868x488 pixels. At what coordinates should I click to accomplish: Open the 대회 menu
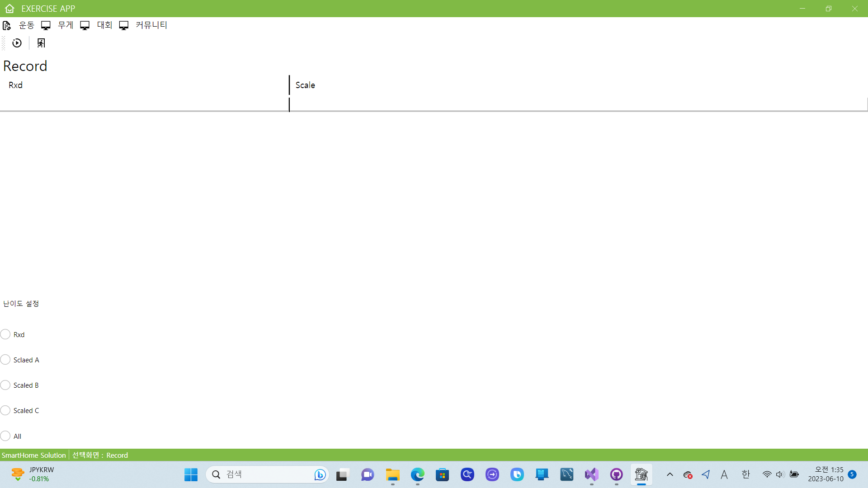pyautogui.click(x=104, y=25)
